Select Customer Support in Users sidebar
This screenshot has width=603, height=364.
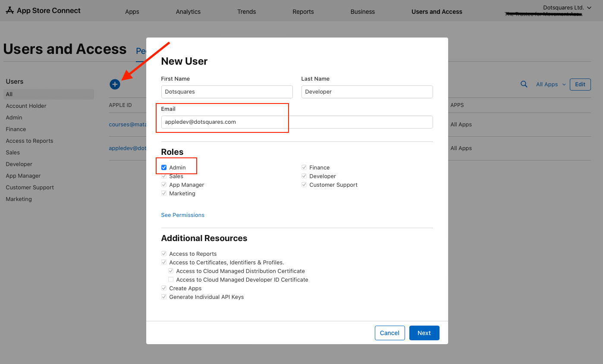pyautogui.click(x=30, y=188)
